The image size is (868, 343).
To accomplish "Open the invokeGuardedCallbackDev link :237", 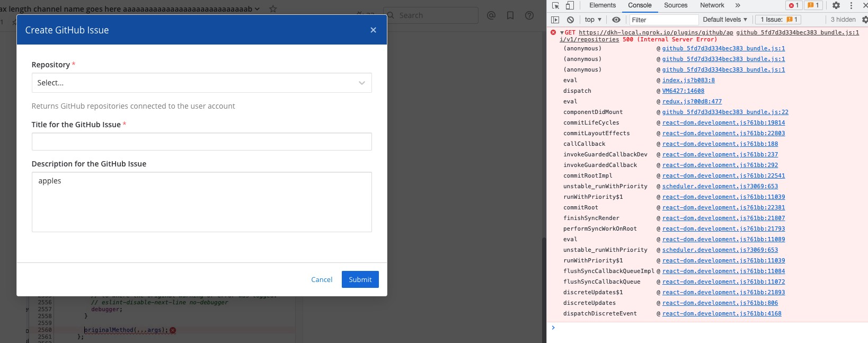I will (x=720, y=154).
